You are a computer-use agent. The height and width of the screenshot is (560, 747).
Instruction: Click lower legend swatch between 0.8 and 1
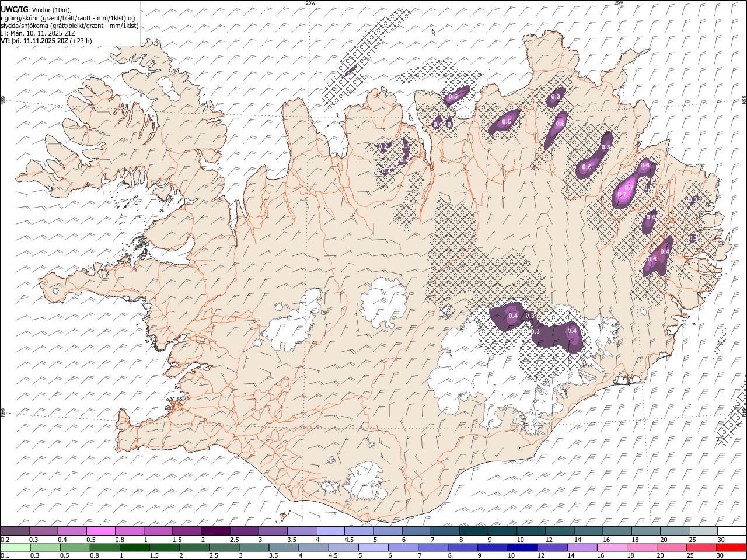click(x=104, y=547)
